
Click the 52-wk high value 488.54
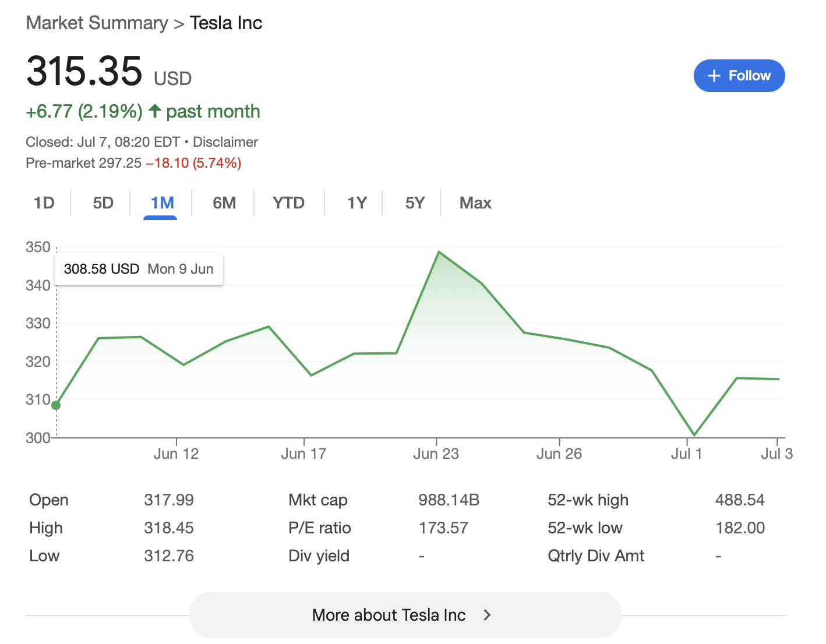coord(740,500)
